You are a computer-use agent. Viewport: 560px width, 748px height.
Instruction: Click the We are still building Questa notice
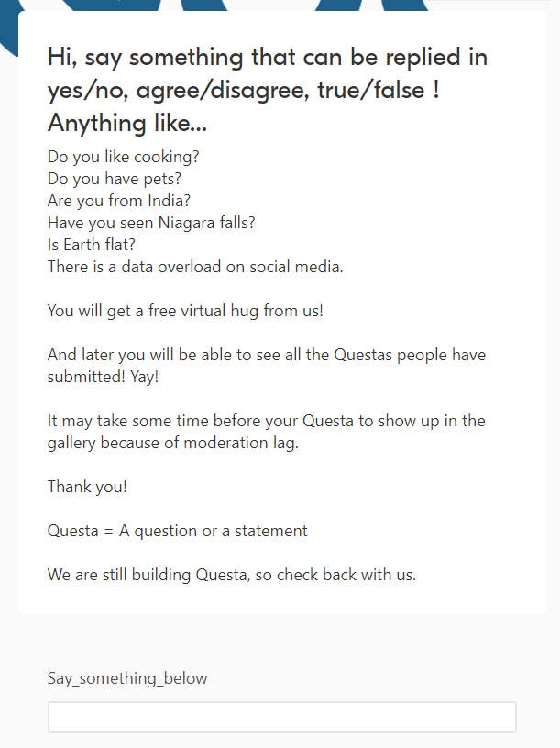[x=231, y=575]
